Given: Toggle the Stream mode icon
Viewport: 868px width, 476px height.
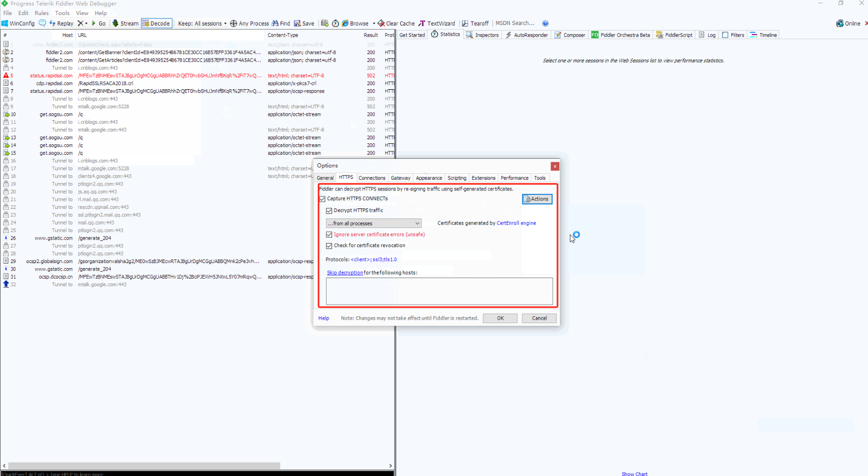Looking at the screenshot, I should [x=116, y=24].
